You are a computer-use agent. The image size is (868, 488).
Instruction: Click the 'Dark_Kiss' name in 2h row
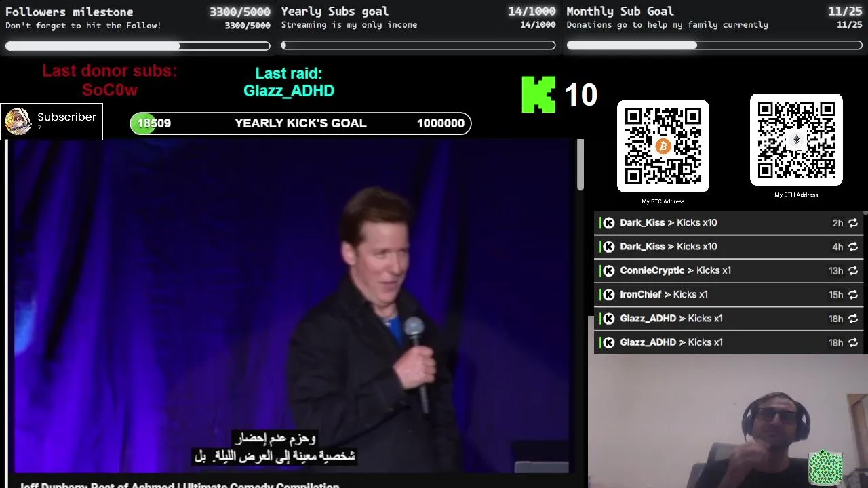tap(642, 223)
